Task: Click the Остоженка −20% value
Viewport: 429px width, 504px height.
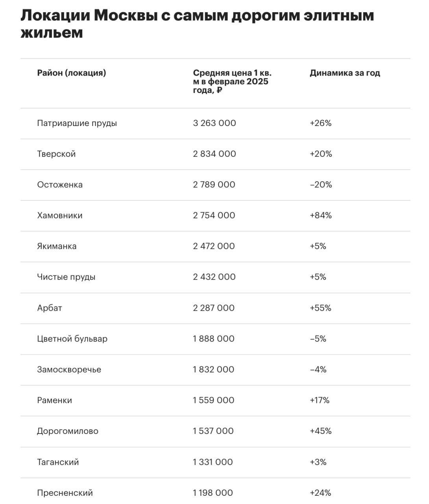Action: click(321, 185)
